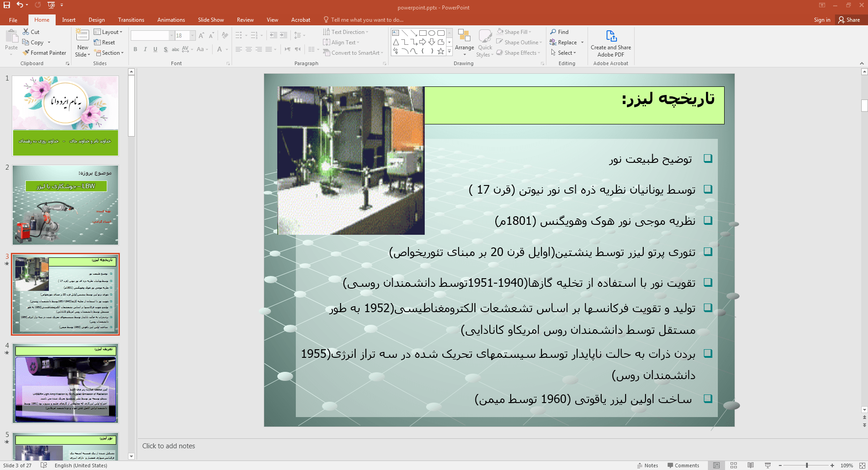The height and width of the screenshot is (470, 868).
Task: Toggle Bold formatting
Action: click(x=135, y=49)
